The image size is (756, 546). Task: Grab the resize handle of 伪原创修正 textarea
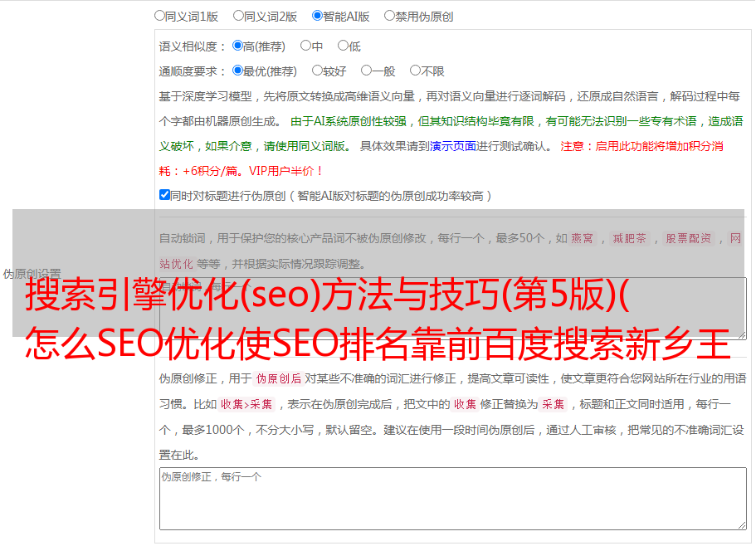click(742, 525)
